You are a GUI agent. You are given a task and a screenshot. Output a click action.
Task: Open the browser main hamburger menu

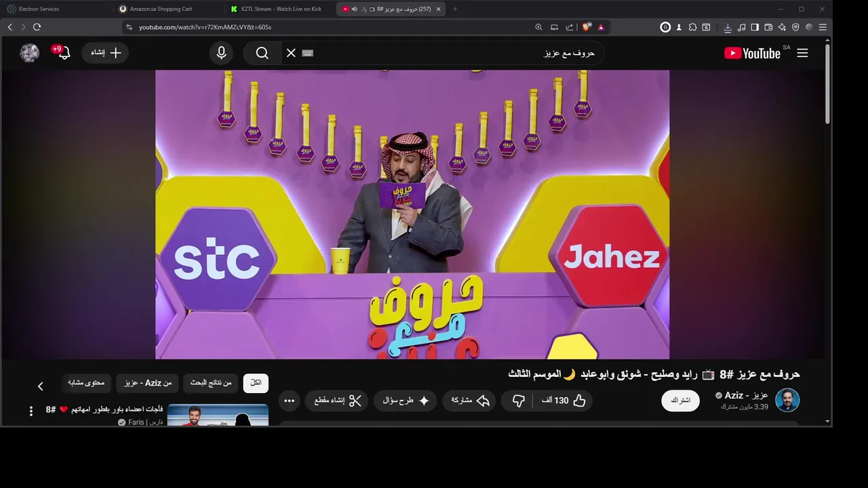823,27
